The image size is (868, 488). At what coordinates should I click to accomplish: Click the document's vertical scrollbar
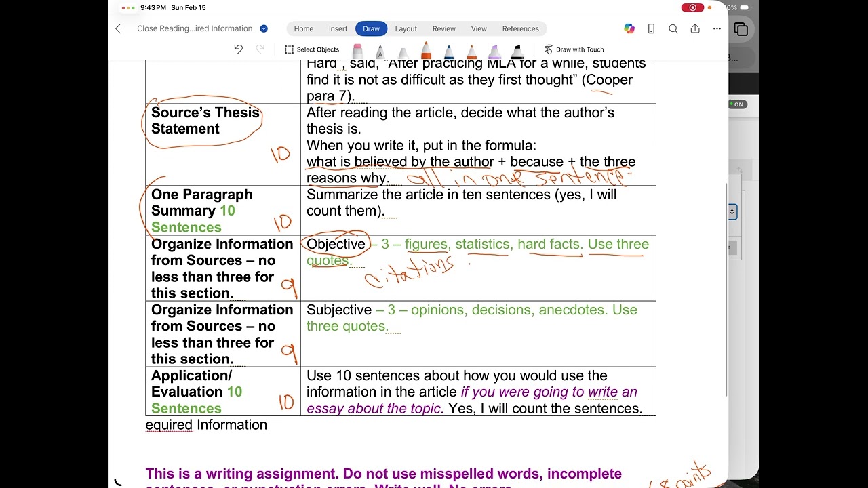click(726, 289)
